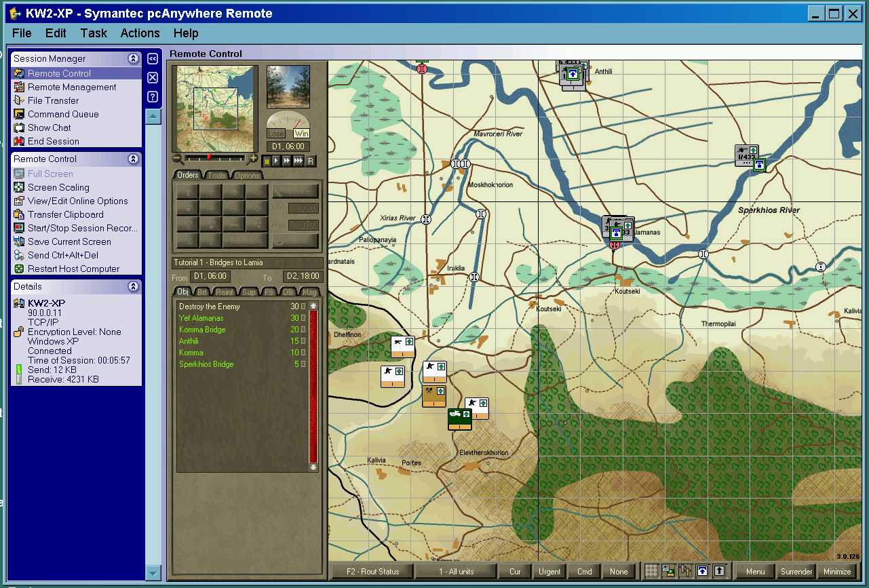Select the Sup tab
The image size is (869, 588).
click(x=249, y=292)
